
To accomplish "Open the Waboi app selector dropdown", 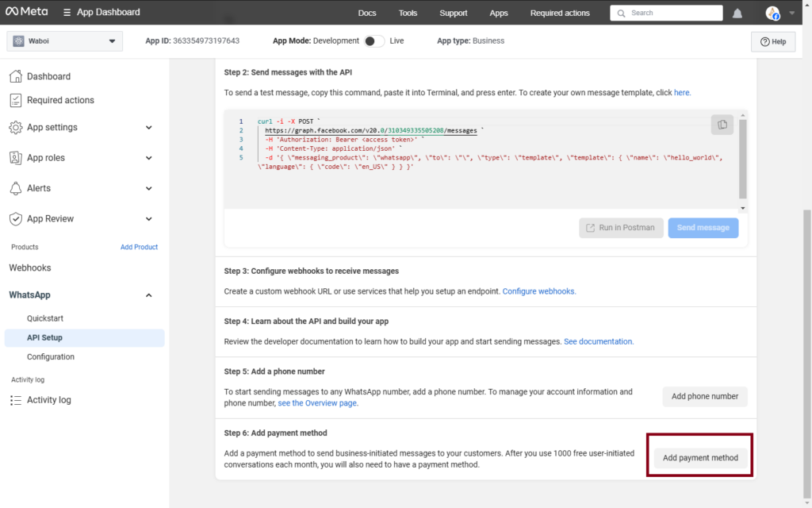I will [65, 41].
